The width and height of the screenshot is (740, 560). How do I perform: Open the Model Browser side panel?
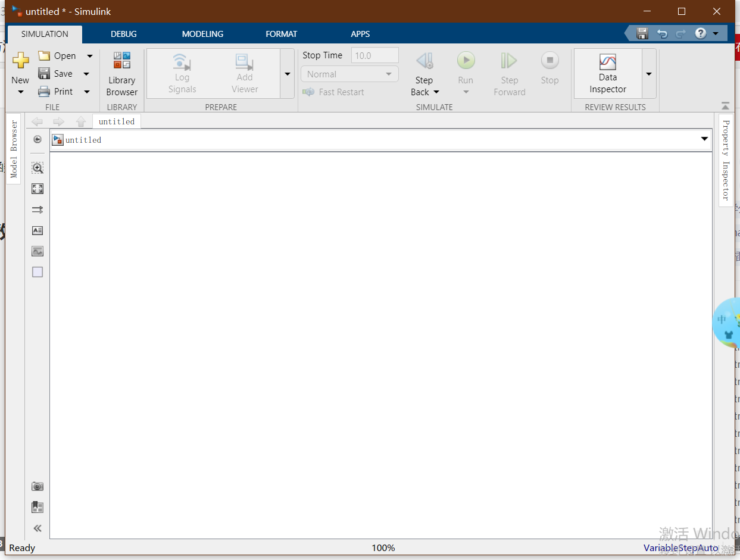[14, 149]
